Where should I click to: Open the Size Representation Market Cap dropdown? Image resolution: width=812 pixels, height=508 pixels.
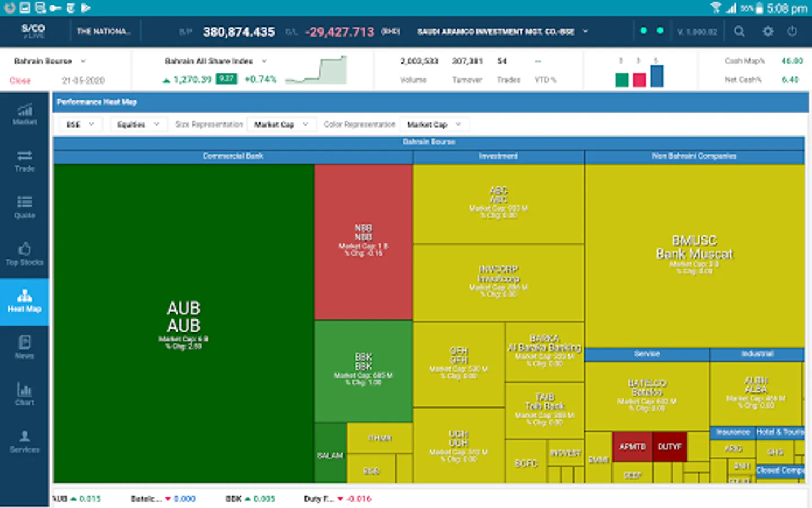(x=281, y=124)
